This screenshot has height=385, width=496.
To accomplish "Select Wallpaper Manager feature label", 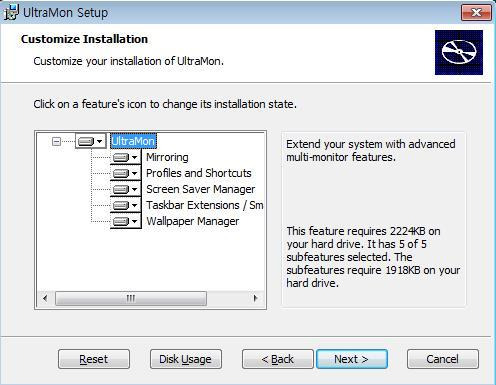I will point(193,221).
